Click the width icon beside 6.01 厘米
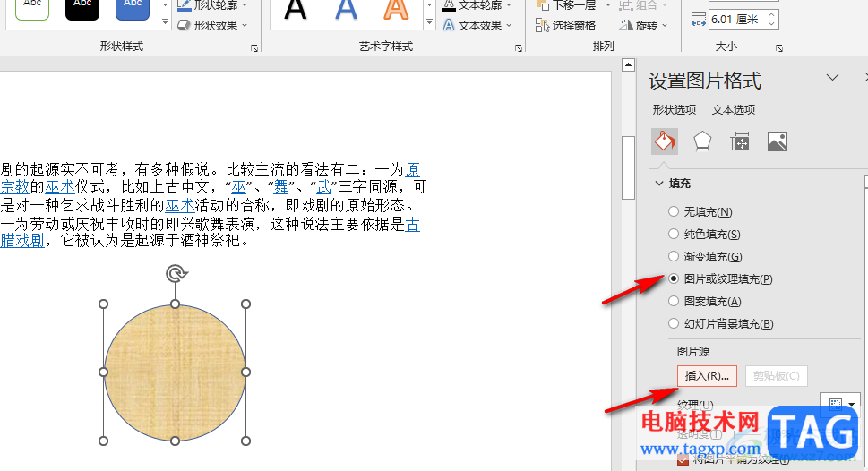 (x=698, y=20)
